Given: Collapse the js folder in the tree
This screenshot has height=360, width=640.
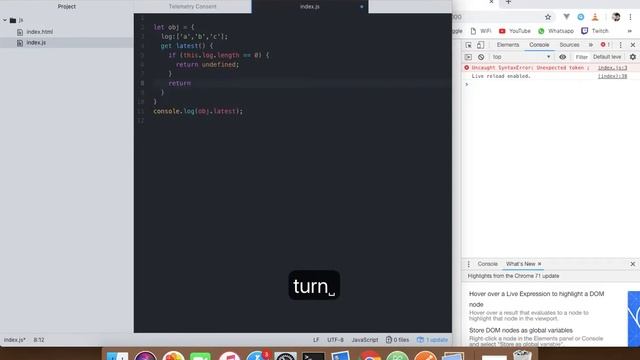Looking at the screenshot, I should click(x=5, y=20).
